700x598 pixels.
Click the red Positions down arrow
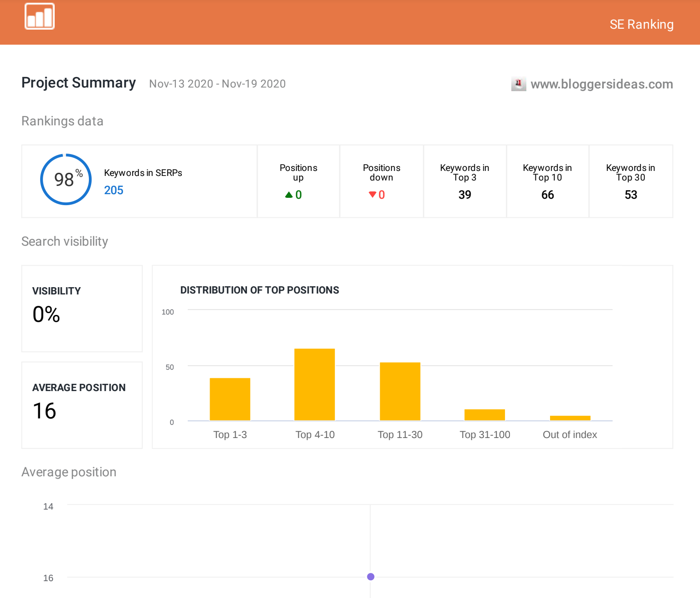tap(372, 195)
